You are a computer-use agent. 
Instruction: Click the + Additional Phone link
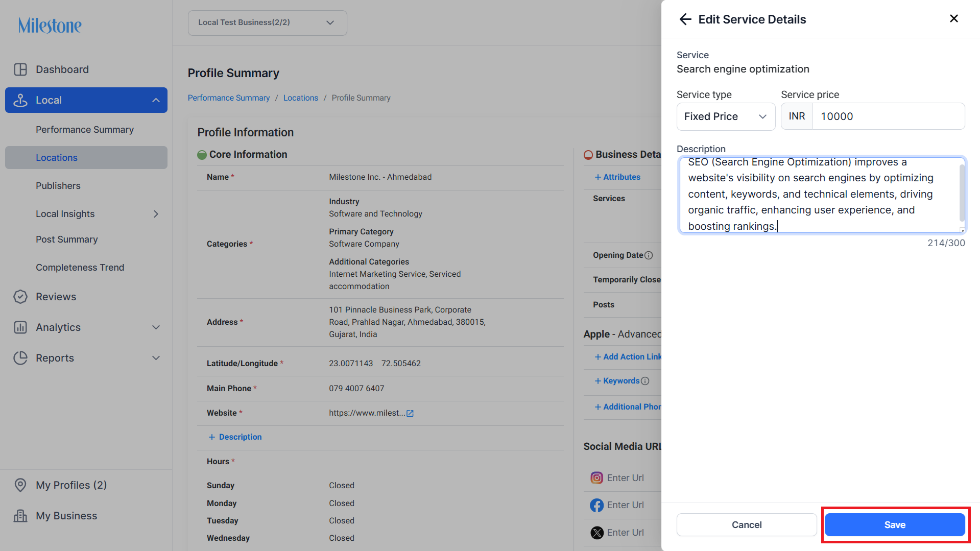pos(628,407)
